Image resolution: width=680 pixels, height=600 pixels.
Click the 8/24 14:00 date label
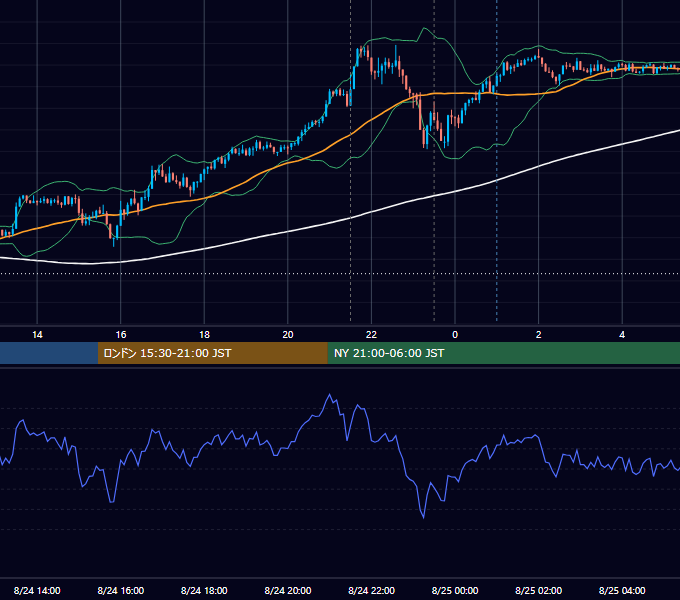37,590
